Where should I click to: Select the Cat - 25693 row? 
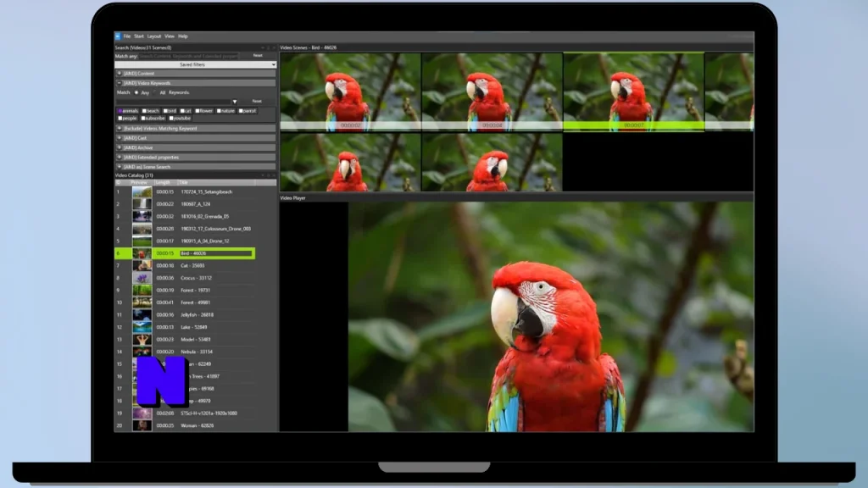click(185, 265)
